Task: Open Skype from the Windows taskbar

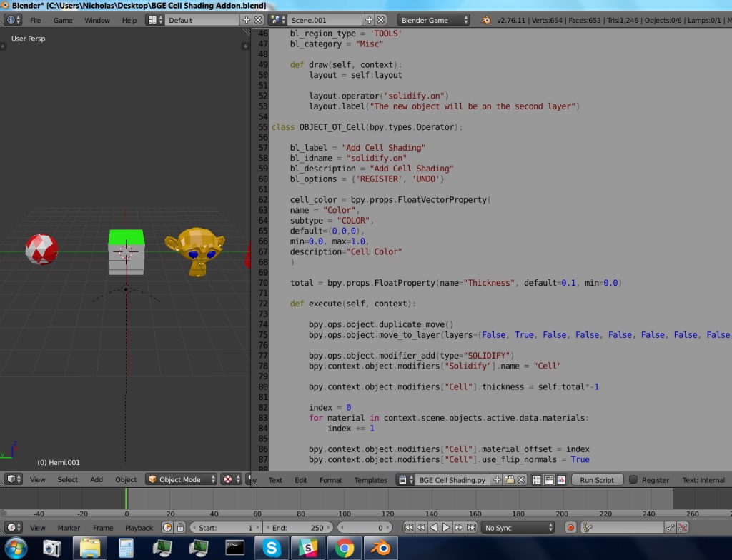Action: coord(271,548)
